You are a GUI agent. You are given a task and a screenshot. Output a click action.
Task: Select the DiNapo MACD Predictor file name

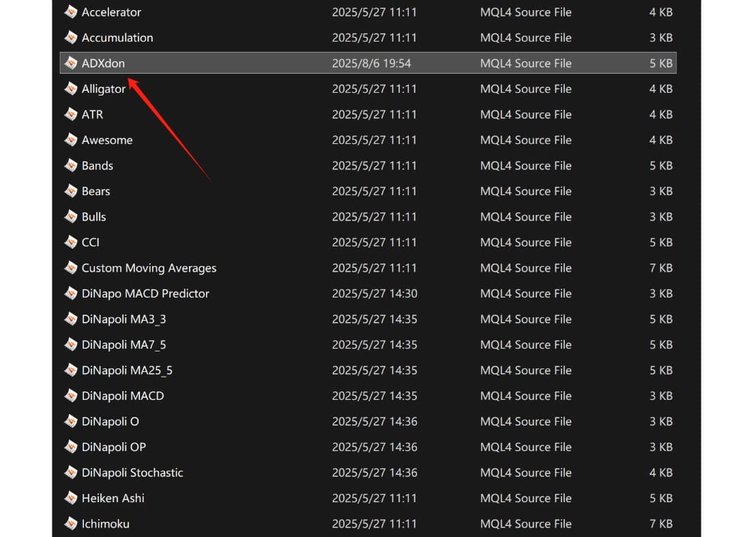pos(145,293)
